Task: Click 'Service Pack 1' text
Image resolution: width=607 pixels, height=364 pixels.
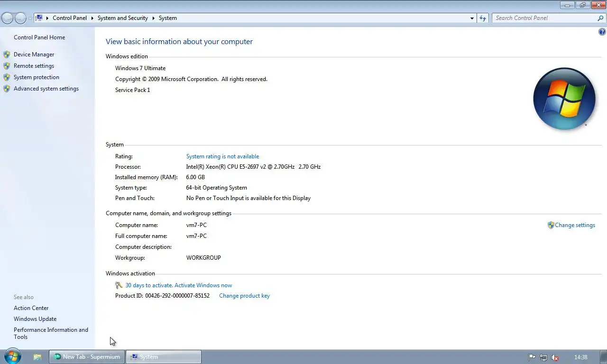Action: pyautogui.click(x=132, y=90)
